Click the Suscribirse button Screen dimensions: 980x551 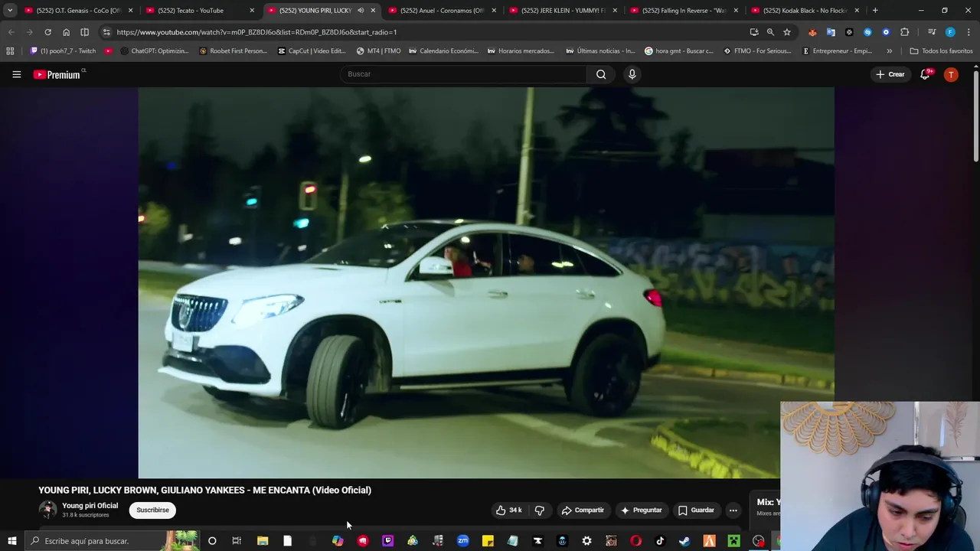tap(152, 510)
